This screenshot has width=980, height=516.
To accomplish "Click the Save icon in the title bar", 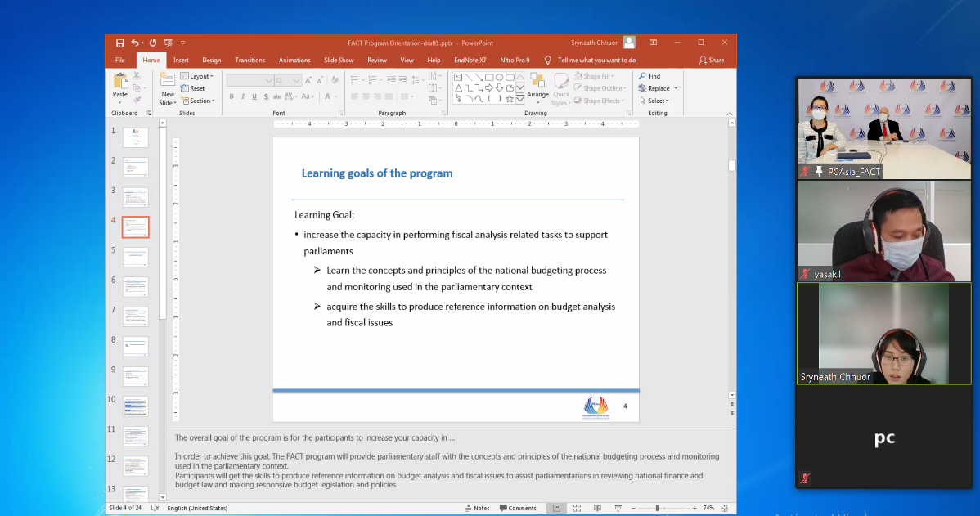I will (x=119, y=43).
